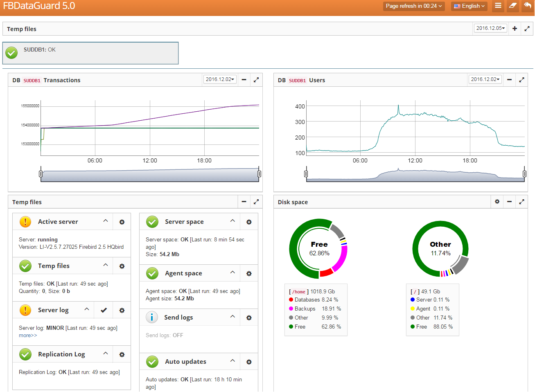Open the Page refresh timer dropdown
The width and height of the screenshot is (535, 392).
[413, 6]
